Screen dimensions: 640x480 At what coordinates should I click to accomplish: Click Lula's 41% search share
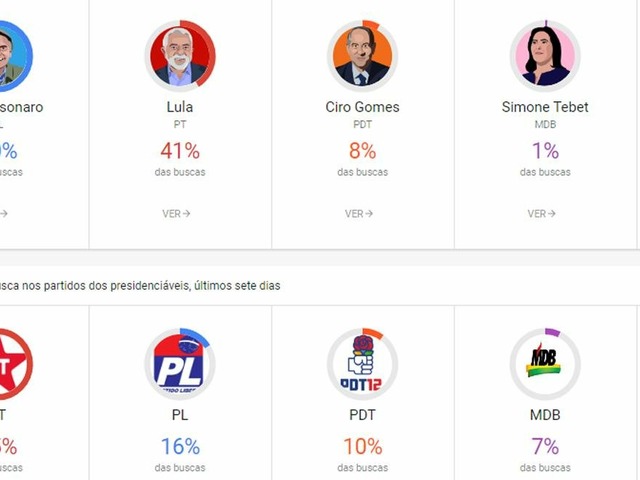coord(180,151)
